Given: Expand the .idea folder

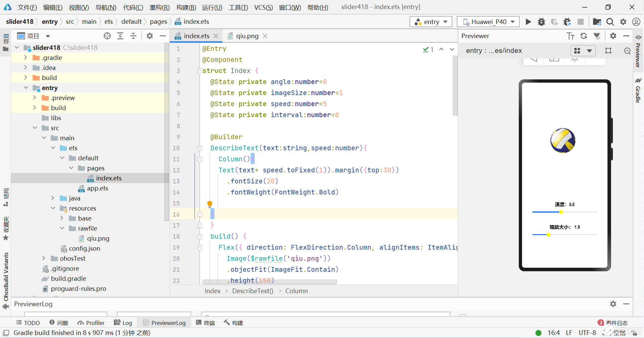Looking at the screenshot, I should click(x=25, y=68).
